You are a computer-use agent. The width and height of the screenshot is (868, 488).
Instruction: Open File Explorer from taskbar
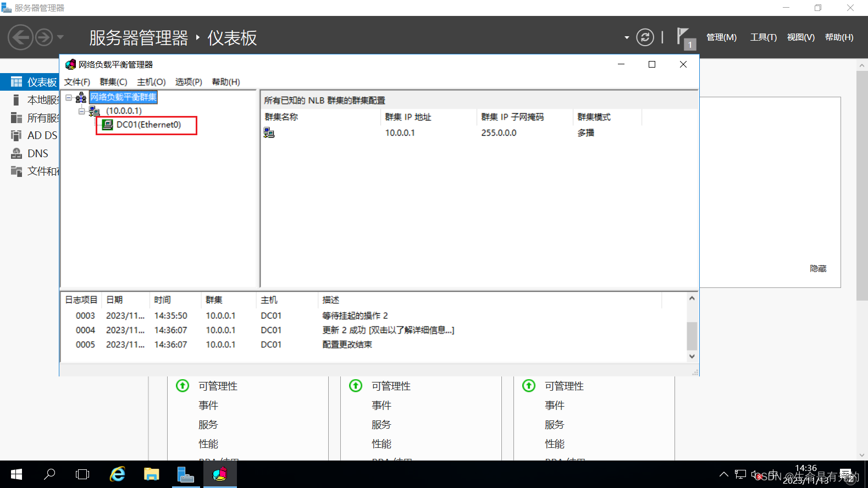point(151,474)
